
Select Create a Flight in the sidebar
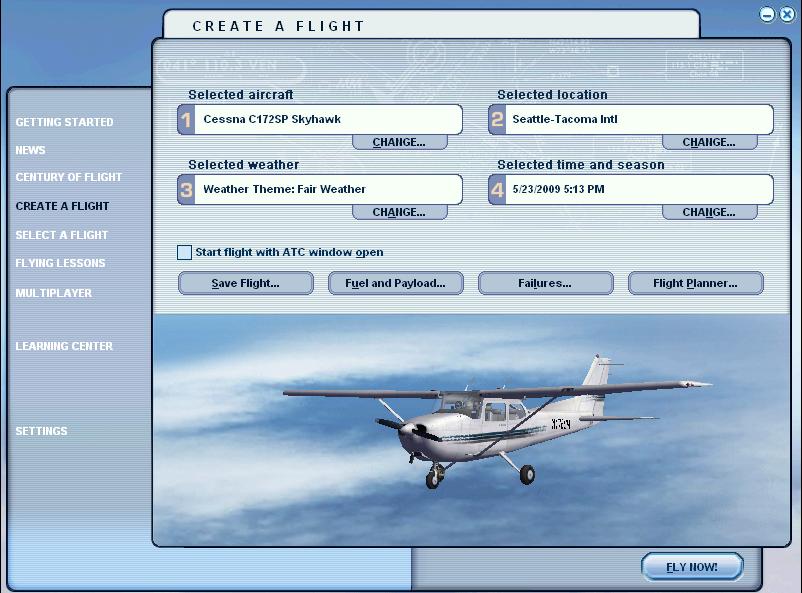62,206
